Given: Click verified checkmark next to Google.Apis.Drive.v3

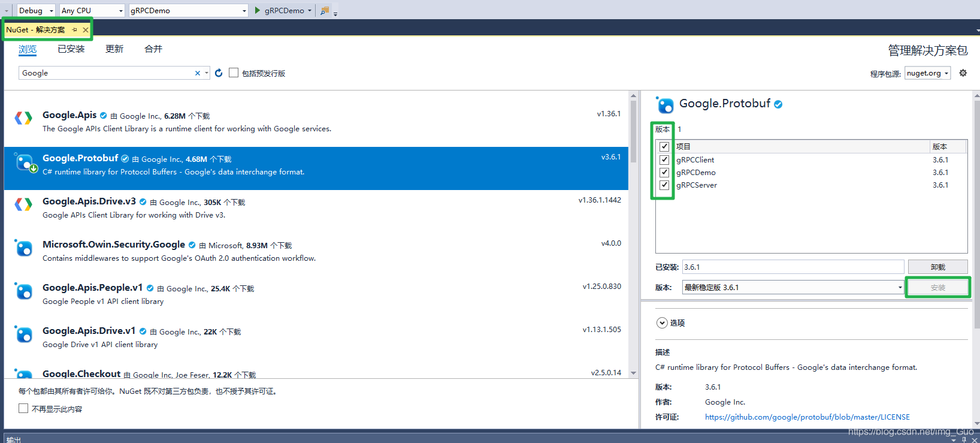Looking at the screenshot, I should (143, 202).
